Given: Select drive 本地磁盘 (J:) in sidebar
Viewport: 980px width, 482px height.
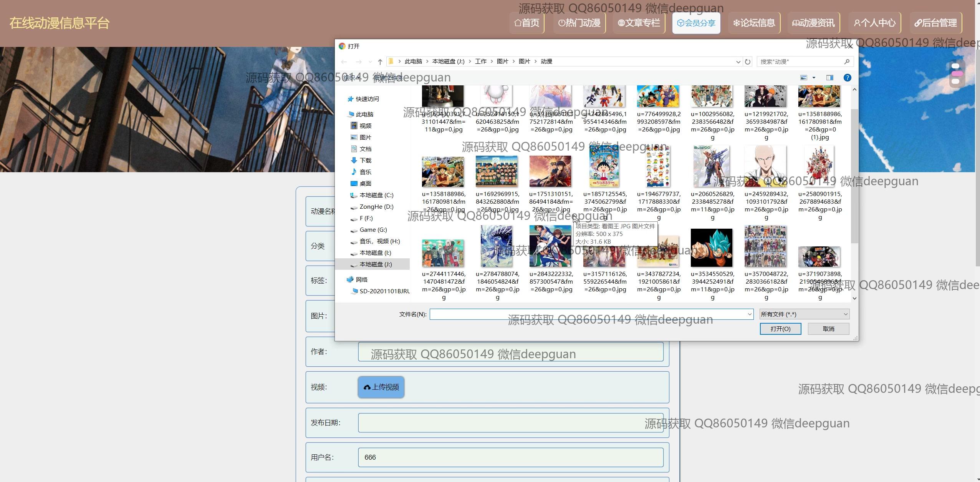Looking at the screenshot, I should (x=376, y=264).
